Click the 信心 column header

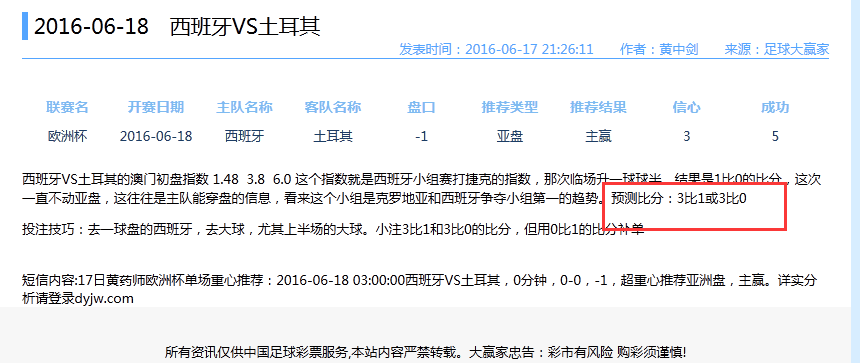click(687, 107)
